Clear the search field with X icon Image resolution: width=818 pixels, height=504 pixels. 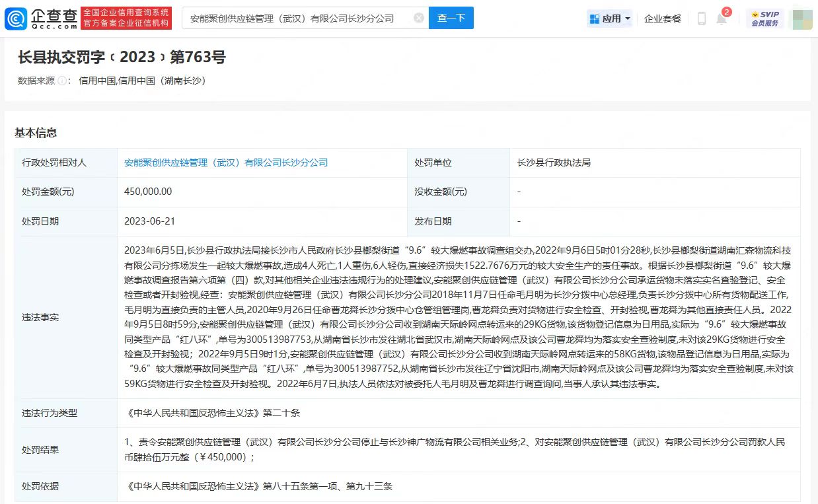click(419, 18)
